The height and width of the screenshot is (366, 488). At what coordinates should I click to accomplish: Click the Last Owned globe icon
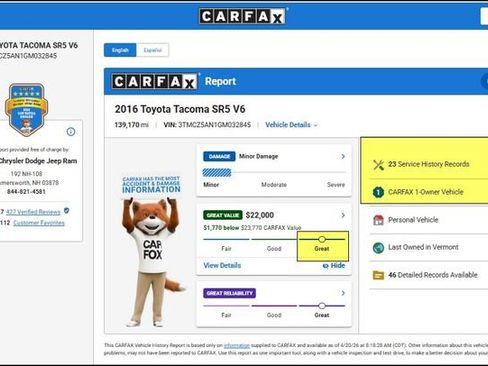pos(378,248)
